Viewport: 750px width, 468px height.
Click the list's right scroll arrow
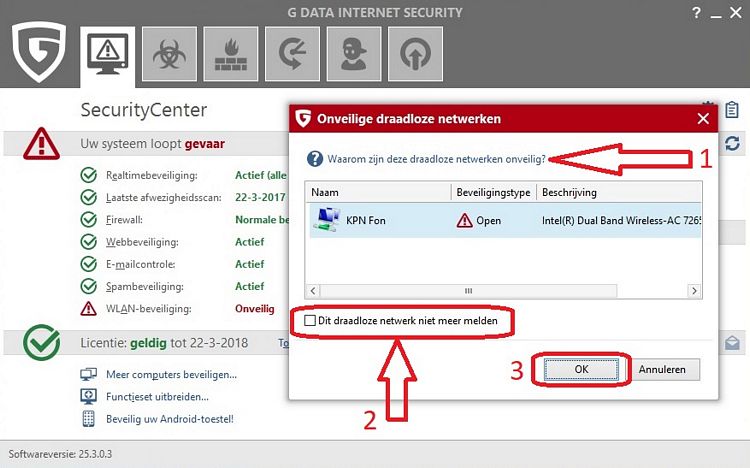click(693, 290)
